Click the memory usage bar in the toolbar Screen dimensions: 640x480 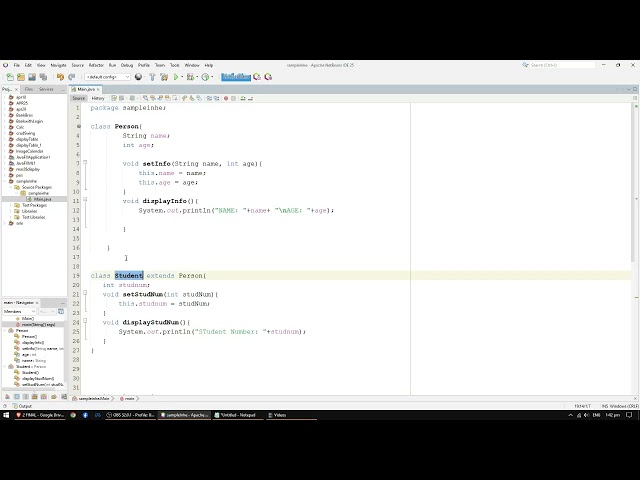click(x=236, y=77)
